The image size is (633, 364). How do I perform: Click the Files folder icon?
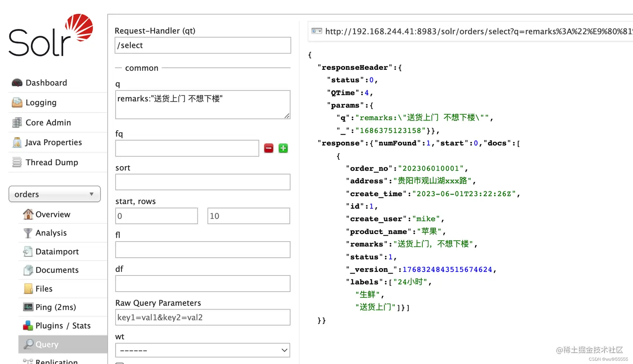click(x=28, y=289)
